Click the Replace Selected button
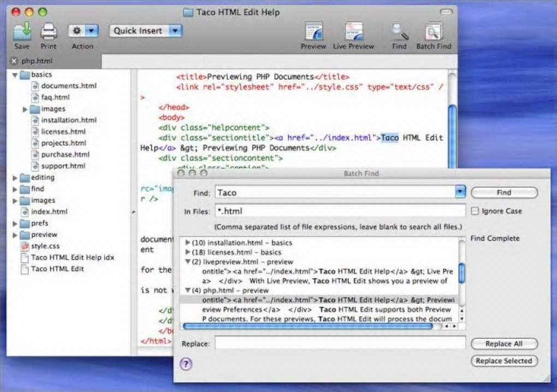 click(x=503, y=361)
